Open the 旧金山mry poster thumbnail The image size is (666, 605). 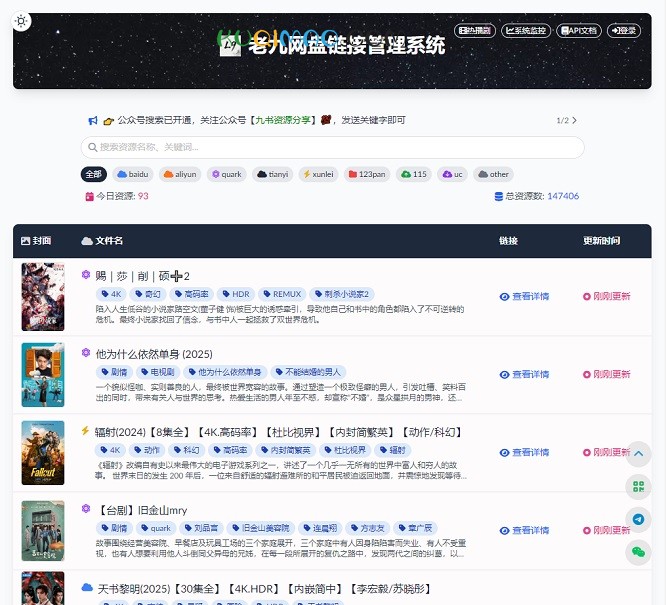(x=43, y=531)
